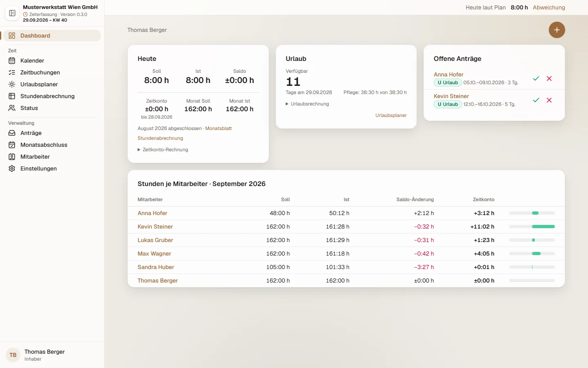Click Max Wagner's Zeitkonto progress bar
This screenshot has width=588, height=368.
(x=532, y=254)
